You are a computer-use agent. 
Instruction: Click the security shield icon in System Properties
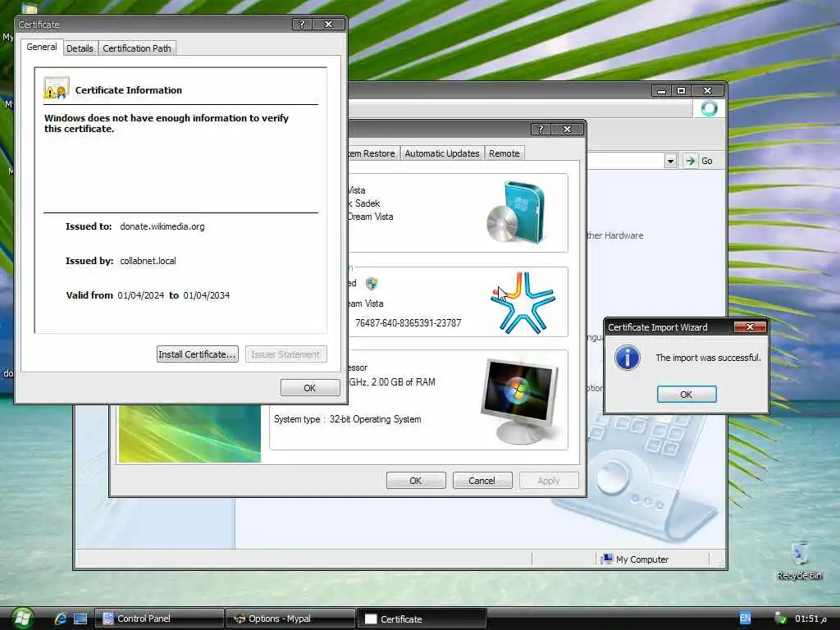pyautogui.click(x=372, y=283)
